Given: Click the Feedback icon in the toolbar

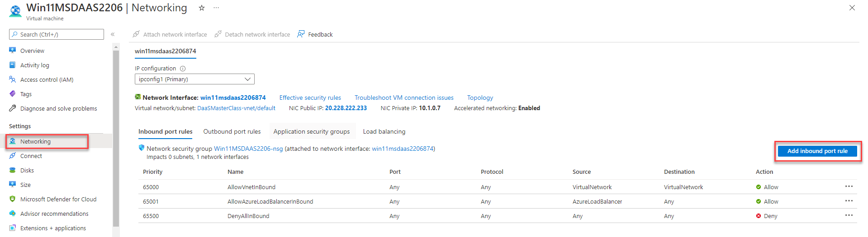Looking at the screenshot, I should (x=301, y=34).
